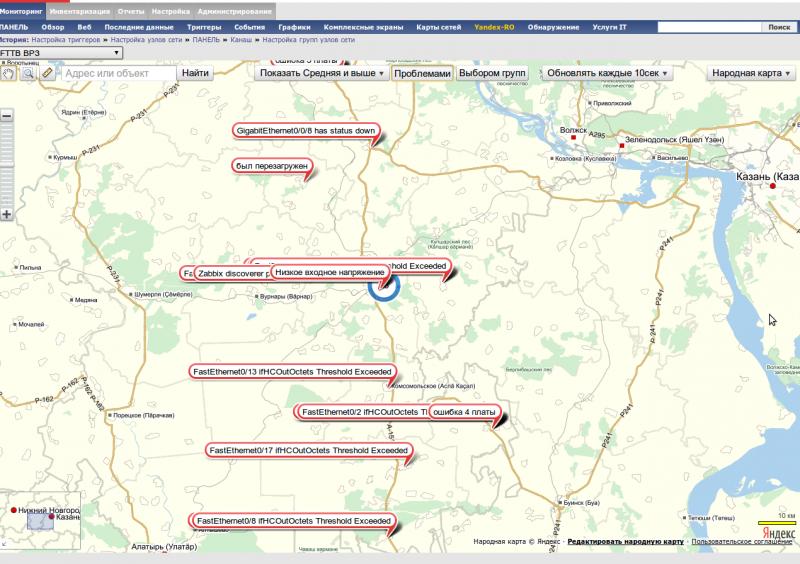
Task: Zoom out with the minus button
Action: pos(7,116)
